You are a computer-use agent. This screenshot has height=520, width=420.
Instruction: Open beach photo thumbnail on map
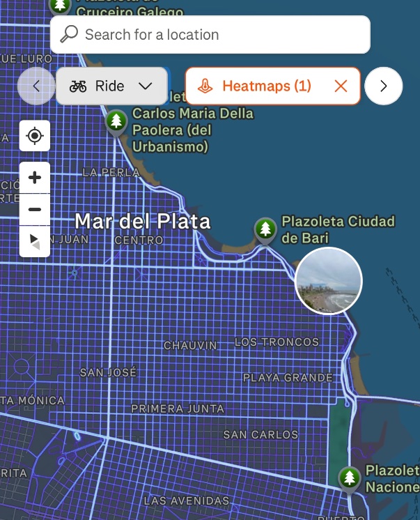[329, 280]
